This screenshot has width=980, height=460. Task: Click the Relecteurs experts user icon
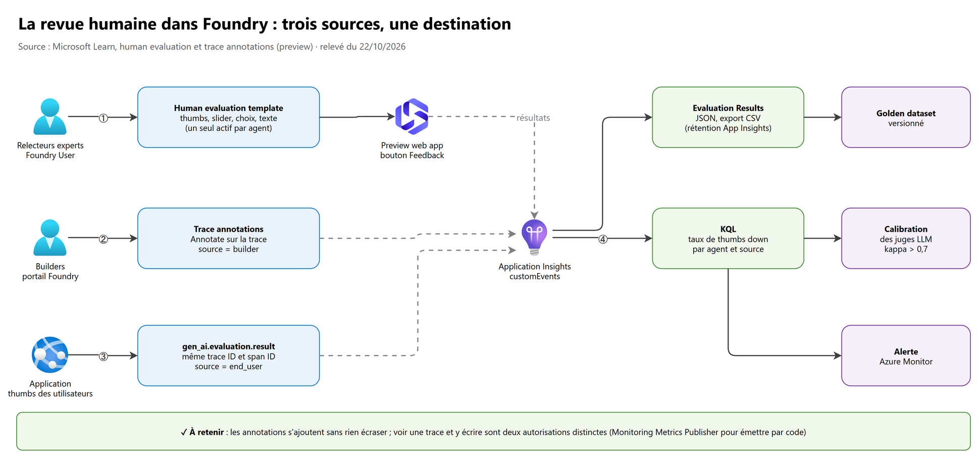(50, 117)
